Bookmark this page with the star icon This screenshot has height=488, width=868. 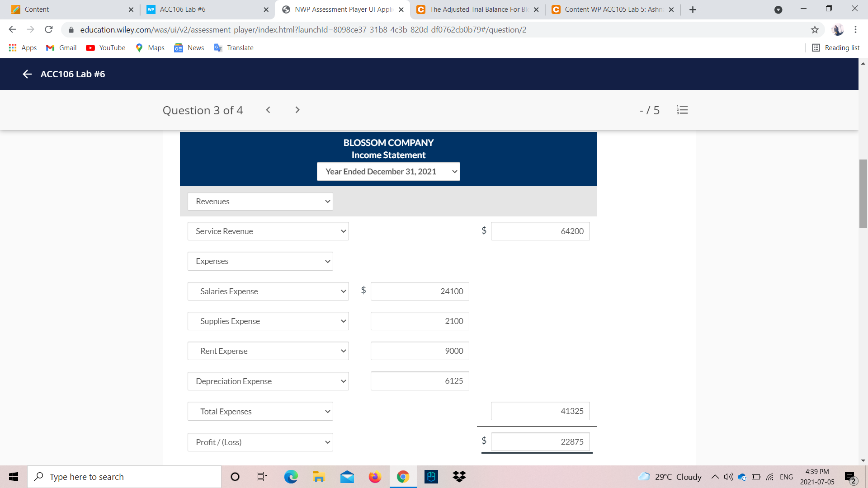(x=815, y=30)
